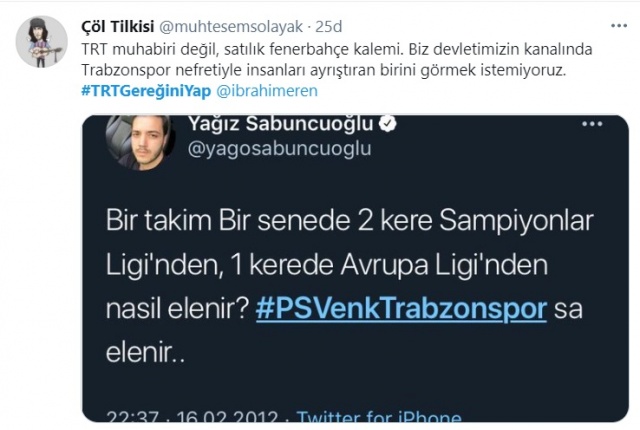
Task: Click the 16.02.2012 date in the embedded tweet
Action: [x=227, y=416]
